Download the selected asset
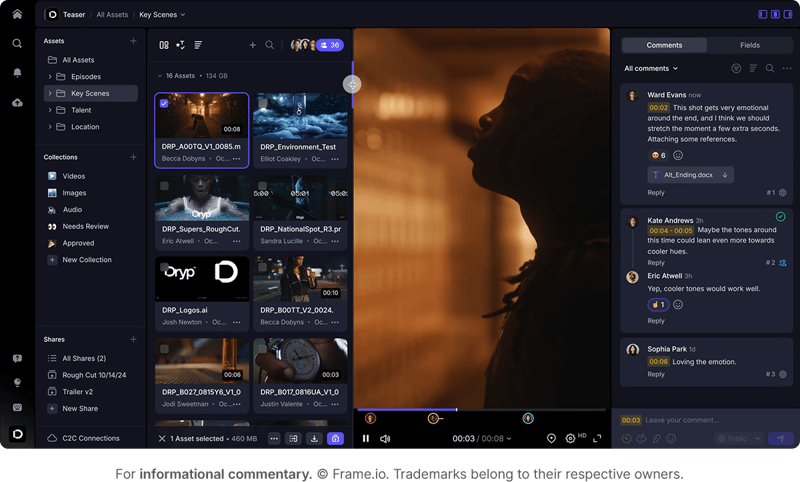Screen dimensions: 800x482 (x=314, y=438)
